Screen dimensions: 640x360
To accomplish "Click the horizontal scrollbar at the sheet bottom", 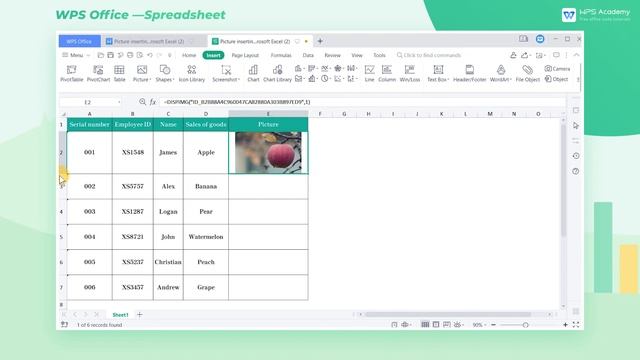I will (448, 314).
